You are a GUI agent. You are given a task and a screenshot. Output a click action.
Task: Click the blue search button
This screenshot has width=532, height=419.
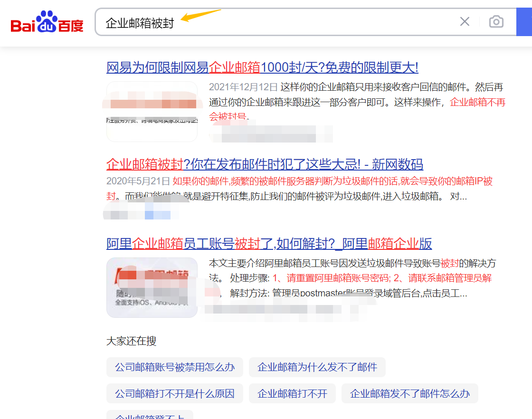click(x=524, y=22)
